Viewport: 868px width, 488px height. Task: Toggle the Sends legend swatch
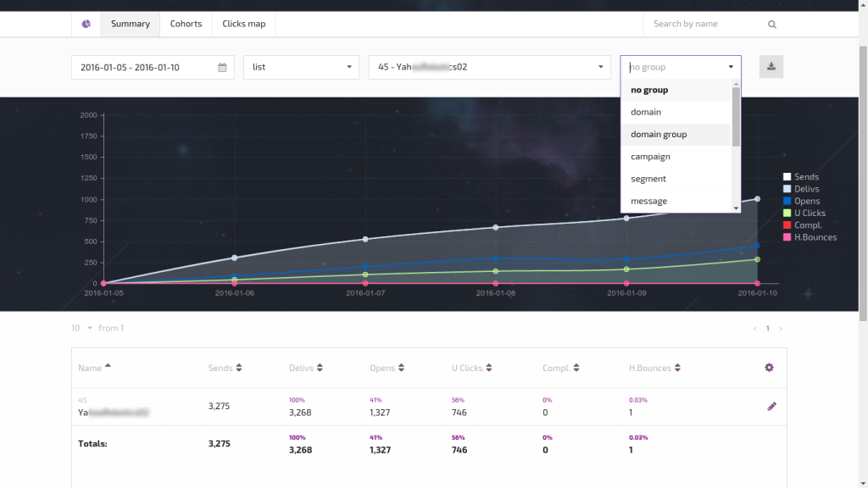tap(787, 177)
